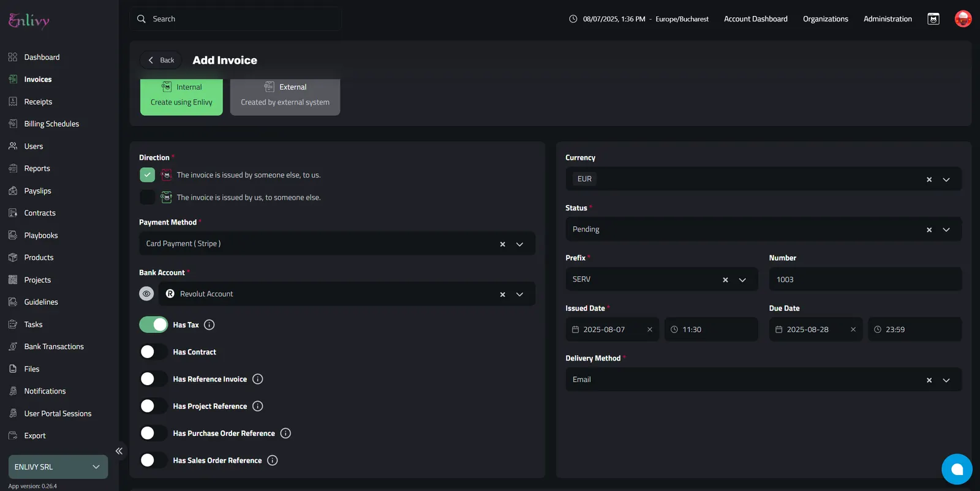Expand the Bank Account dropdown

coord(519,294)
